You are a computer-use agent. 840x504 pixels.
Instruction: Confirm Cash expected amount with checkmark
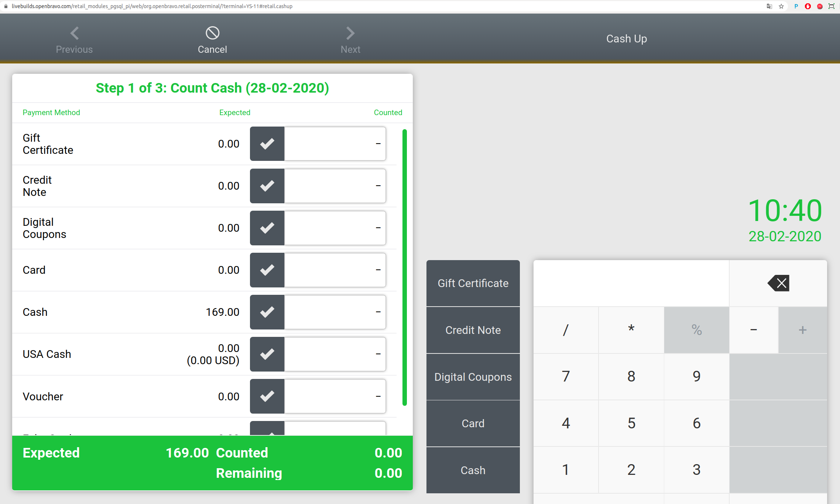pos(267,312)
